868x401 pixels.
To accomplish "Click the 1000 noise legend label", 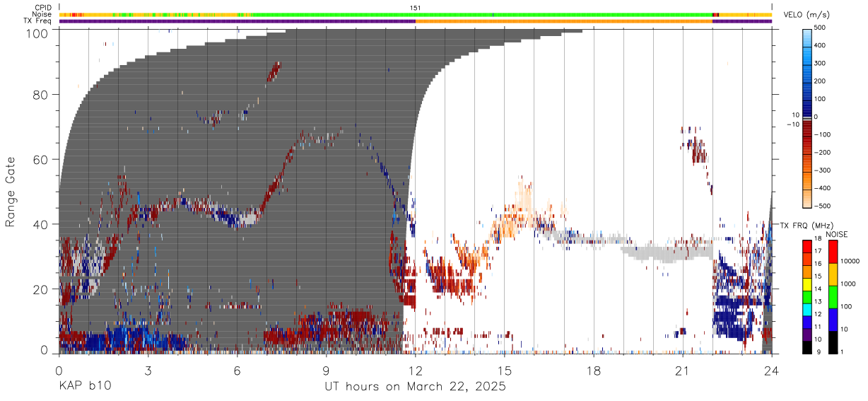I will click(848, 284).
